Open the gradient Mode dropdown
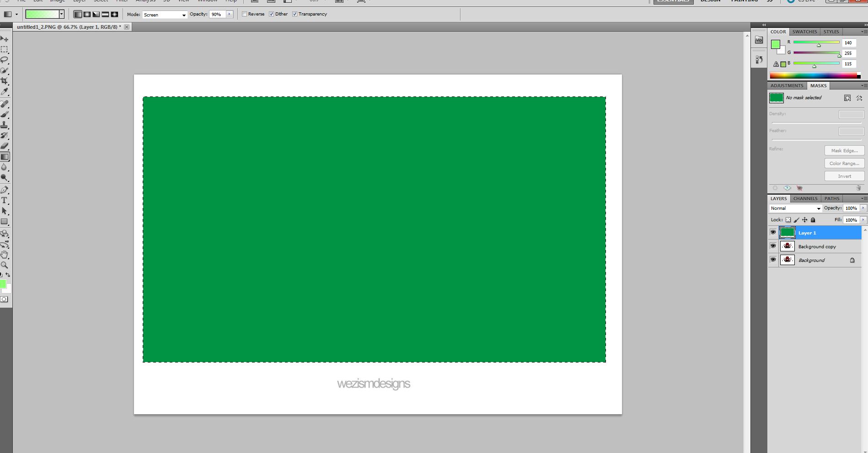The height and width of the screenshot is (453, 868). pos(165,15)
